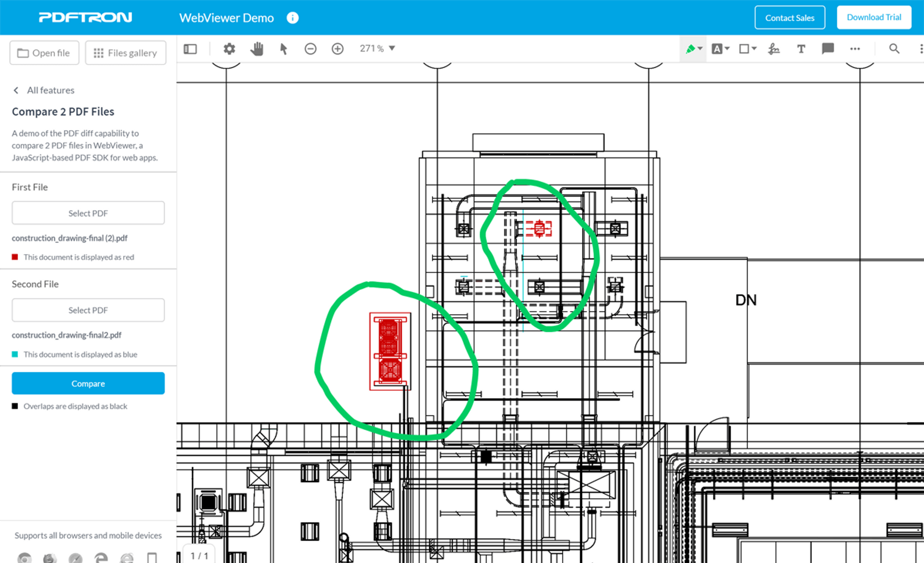The height and width of the screenshot is (563, 924).
Task: Open the Files gallery
Action: pyautogui.click(x=125, y=53)
